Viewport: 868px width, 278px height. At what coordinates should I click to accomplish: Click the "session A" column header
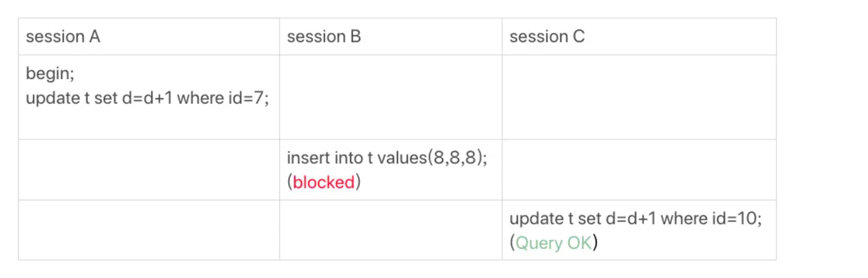click(63, 37)
